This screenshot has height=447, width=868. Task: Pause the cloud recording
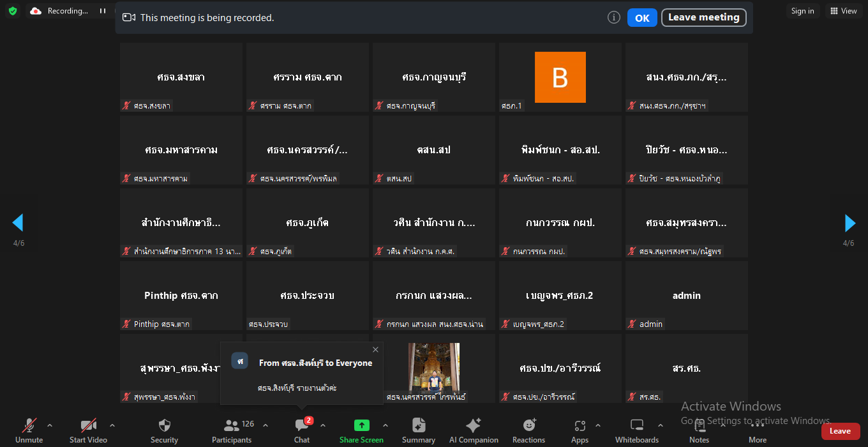tap(102, 11)
